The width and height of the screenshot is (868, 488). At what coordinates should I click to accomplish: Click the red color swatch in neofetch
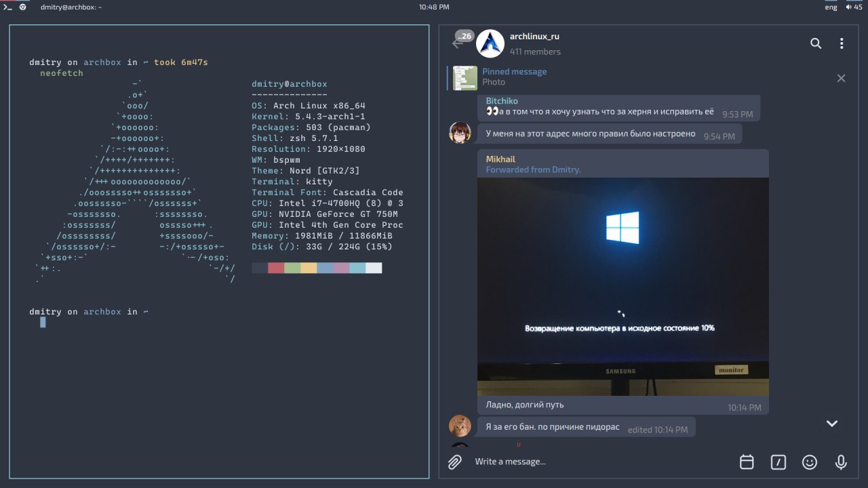[276, 268]
